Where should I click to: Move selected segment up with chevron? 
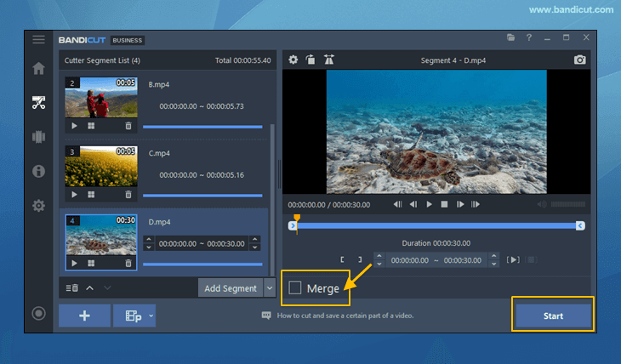[x=90, y=288]
